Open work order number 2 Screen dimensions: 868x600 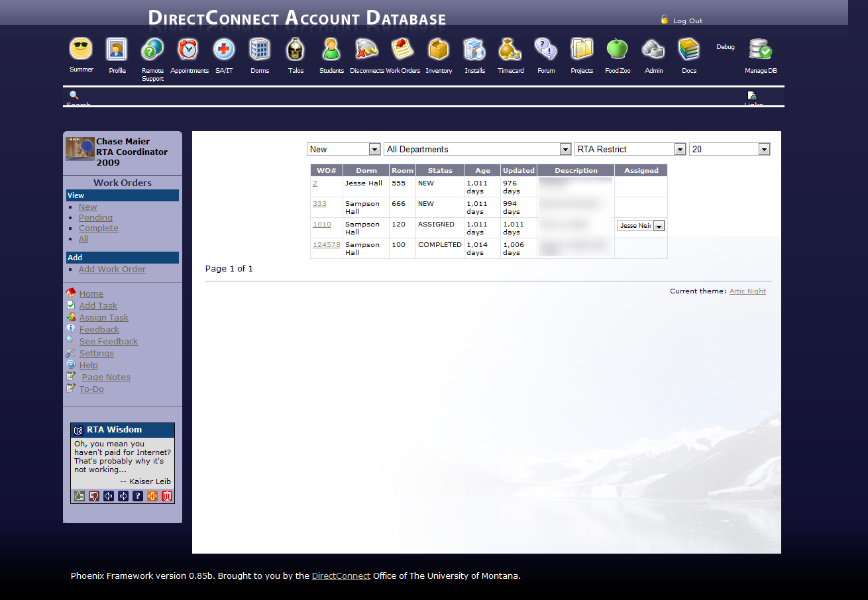coord(315,183)
